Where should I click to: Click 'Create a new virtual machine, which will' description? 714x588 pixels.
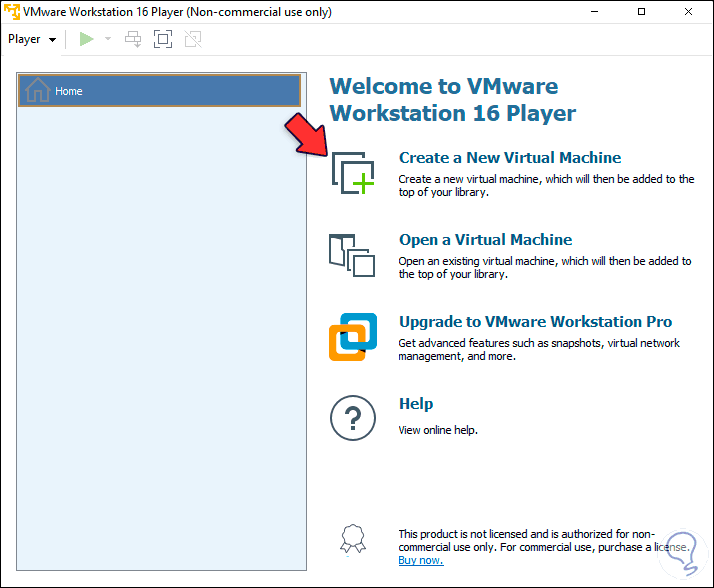(546, 185)
